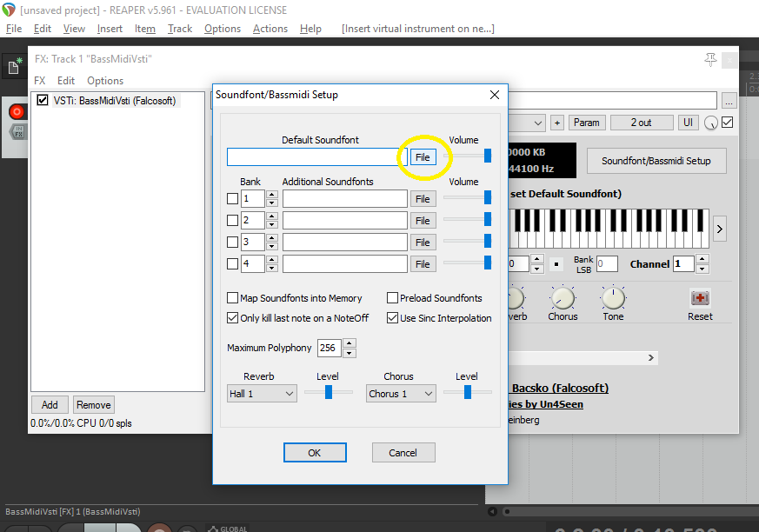Click the 2 out routing button
759x532 pixels.
(642, 123)
